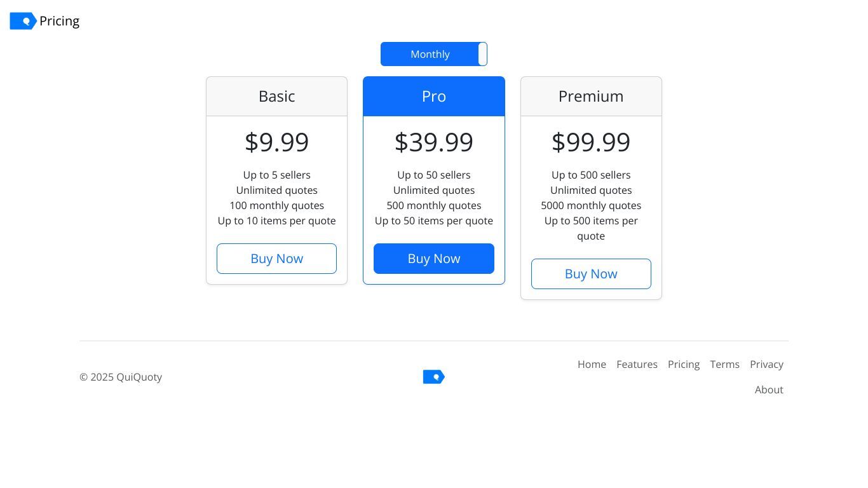Go to Pricing link in footer
This screenshot has width=868, height=488.
tap(684, 364)
